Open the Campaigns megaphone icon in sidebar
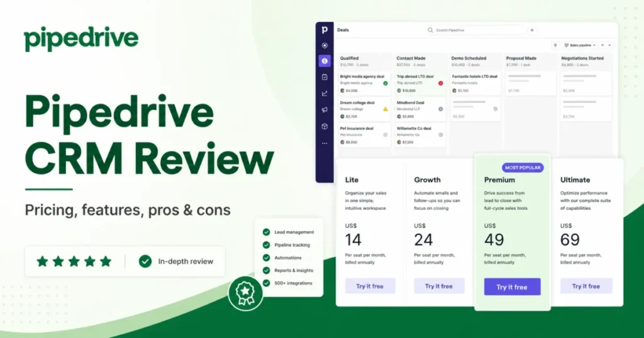The width and height of the screenshot is (644, 338). click(325, 110)
